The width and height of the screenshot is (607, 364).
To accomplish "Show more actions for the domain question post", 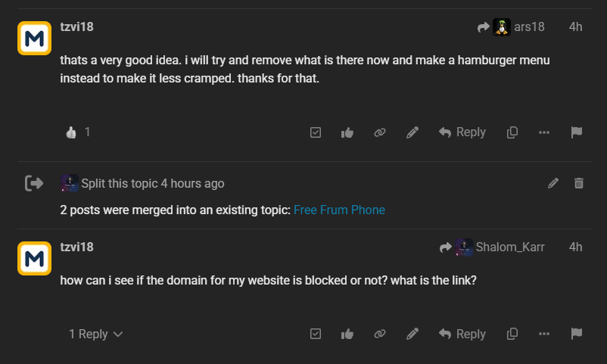I will (x=544, y=334).
